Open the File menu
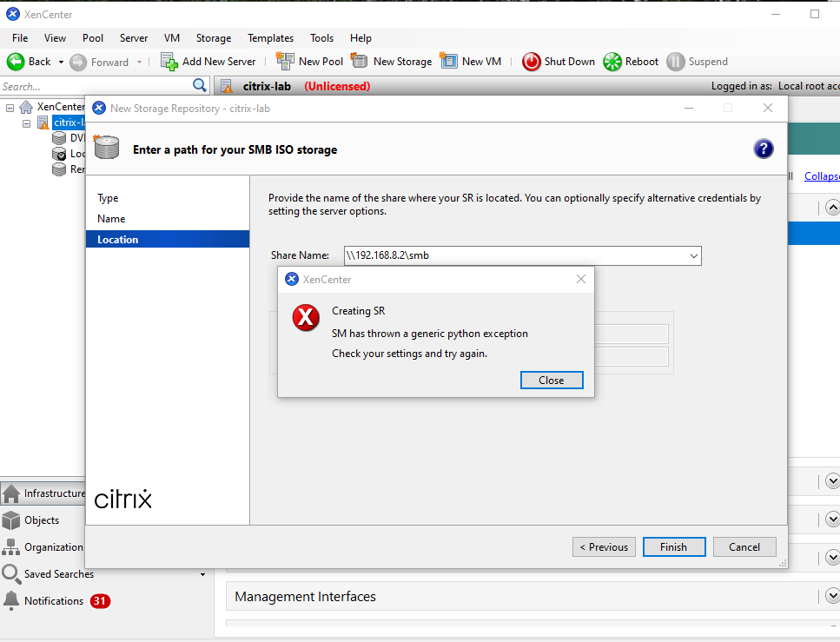The image size is (840, 642). [20, 38]
